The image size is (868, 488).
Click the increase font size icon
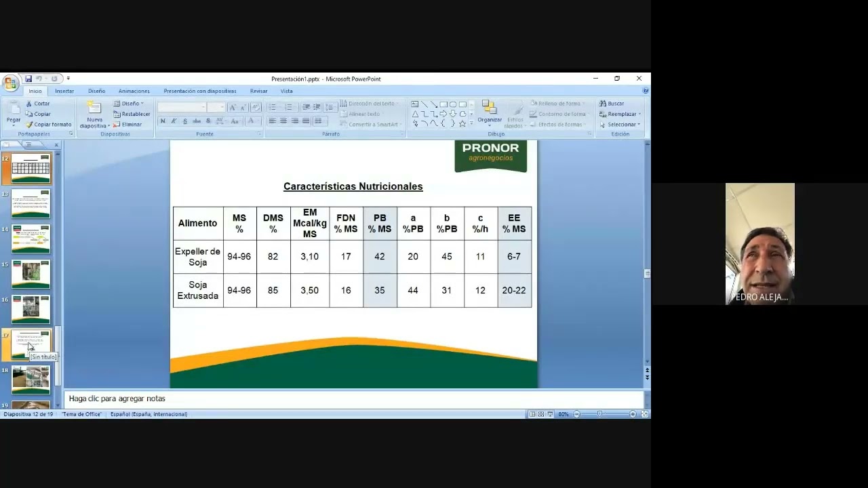233,108
